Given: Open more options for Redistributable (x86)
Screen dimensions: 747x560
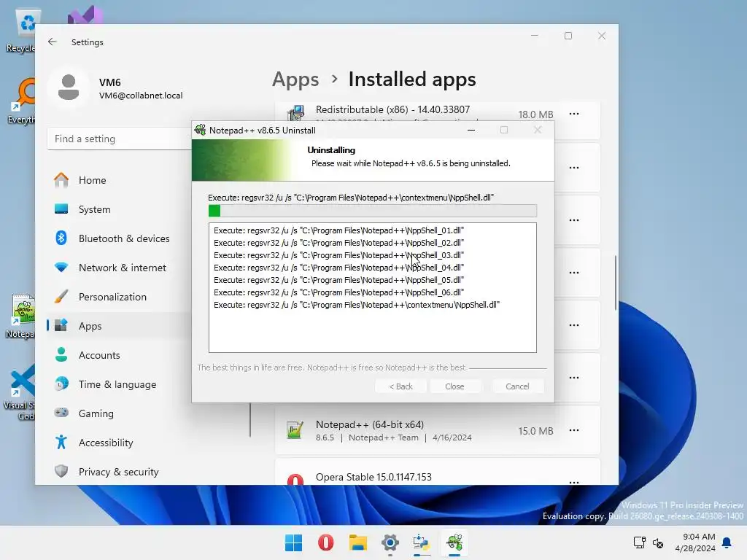Looking at the screenshot, I should [x=574, y=114].
